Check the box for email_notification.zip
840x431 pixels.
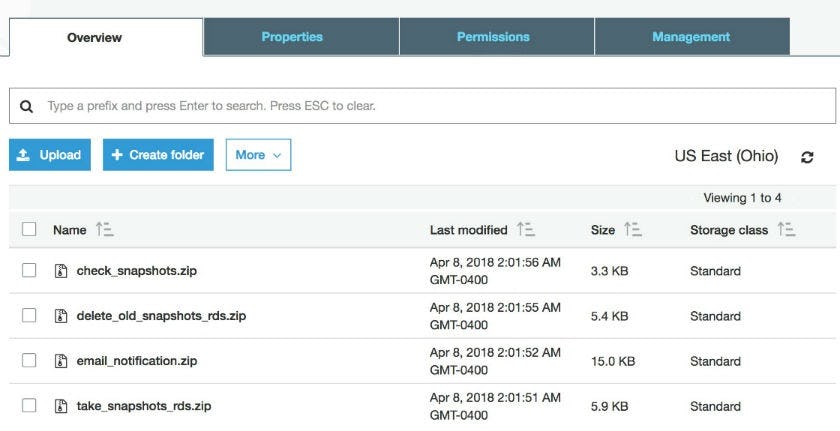point(29,361)
